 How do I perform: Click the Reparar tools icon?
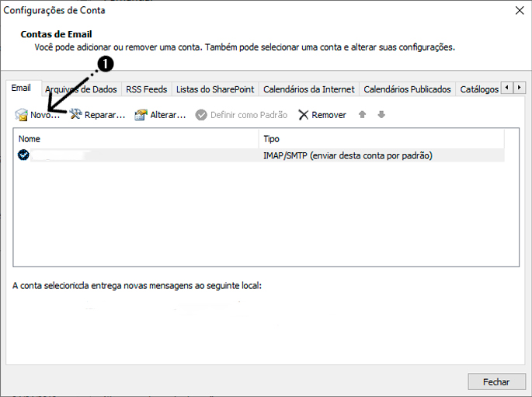pos(75,115)
